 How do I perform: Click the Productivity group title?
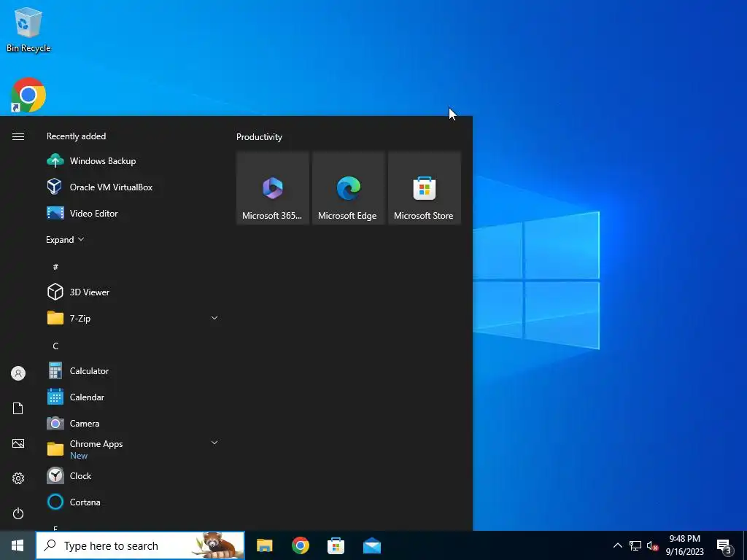[x=259, y=137]
